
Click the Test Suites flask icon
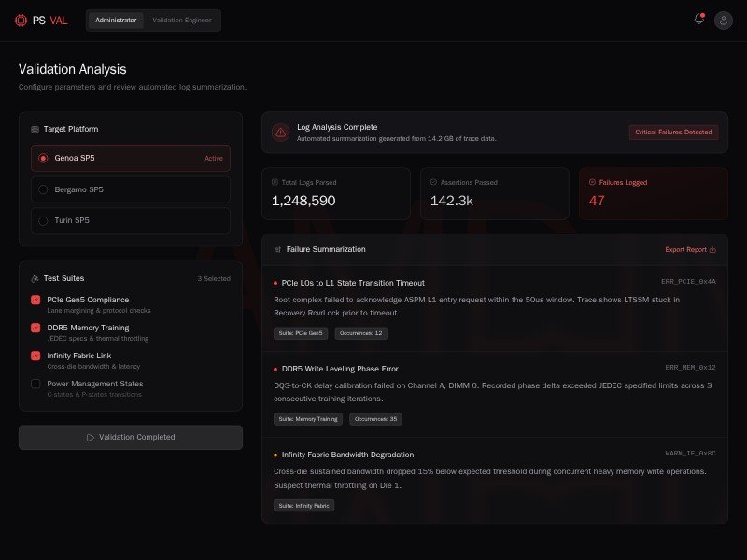[35, 278]
